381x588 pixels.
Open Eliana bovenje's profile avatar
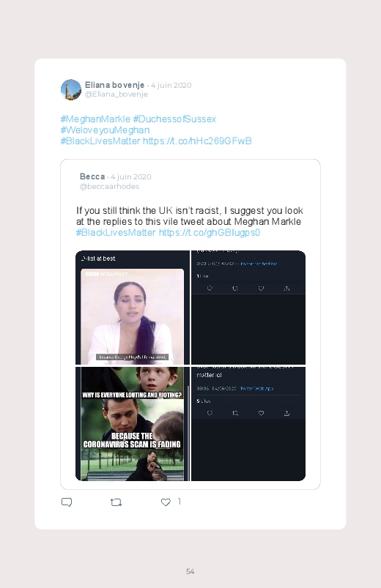(x=71, y=89)
